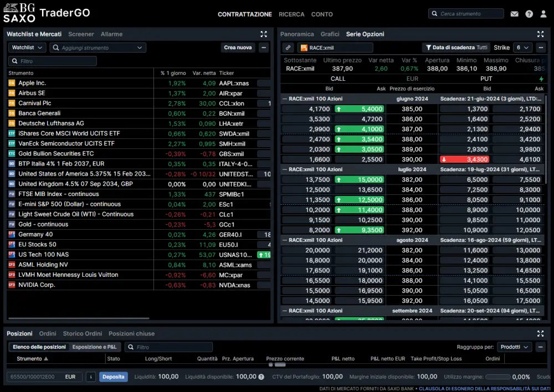Open the Raggruppa per Prodotti dropdown
Viewport: 554px width, 392px height.
[514, 347]
